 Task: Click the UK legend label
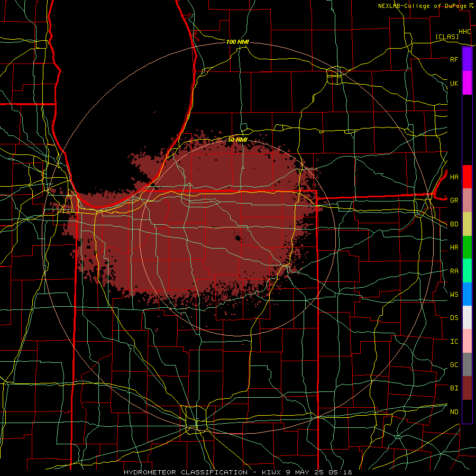tap(454, 83)
